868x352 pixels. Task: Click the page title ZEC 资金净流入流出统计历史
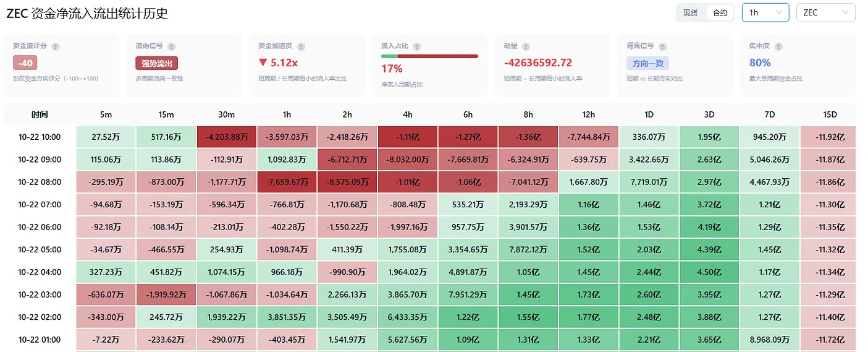[x=87, y=13]
